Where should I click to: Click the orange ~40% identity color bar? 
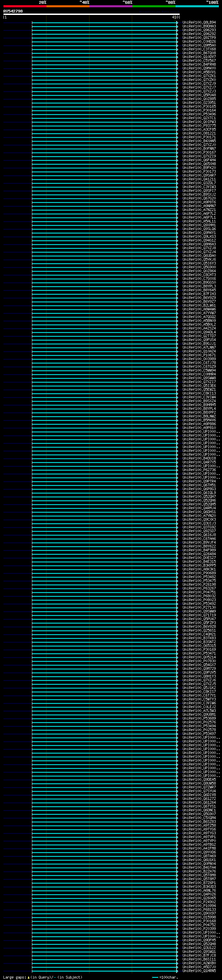click(x=68, y=6)
